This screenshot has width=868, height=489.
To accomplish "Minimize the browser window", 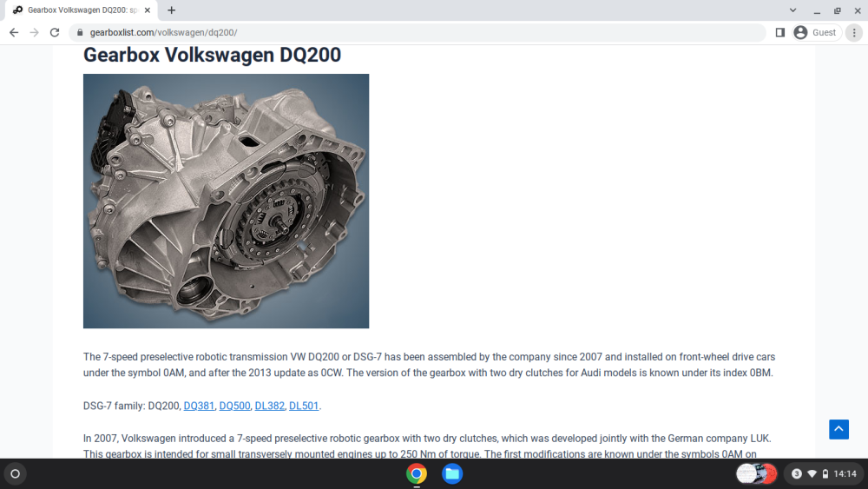I will click(817, 10).
